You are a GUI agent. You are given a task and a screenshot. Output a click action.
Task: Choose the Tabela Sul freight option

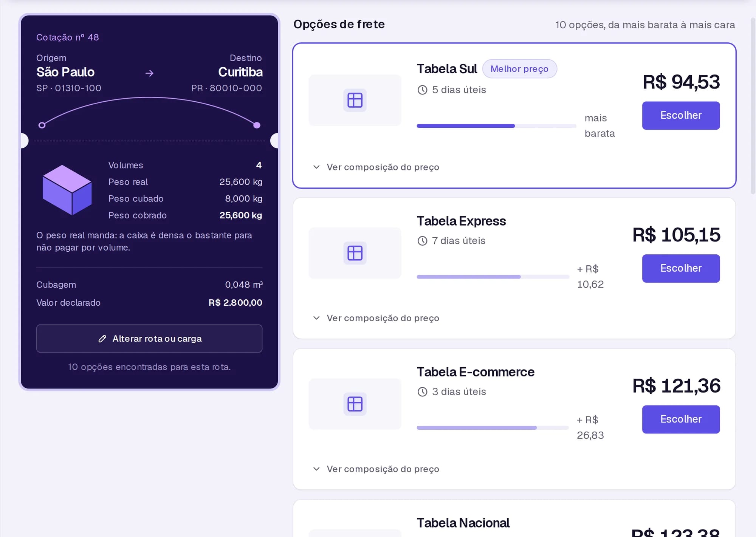click(x=681, y=116)
